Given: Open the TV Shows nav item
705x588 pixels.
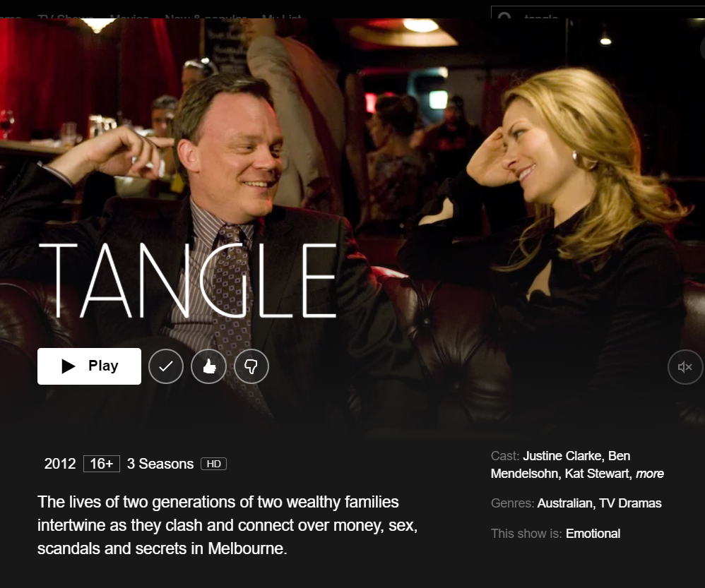Looking at the screenshot, I should (66, 16).
